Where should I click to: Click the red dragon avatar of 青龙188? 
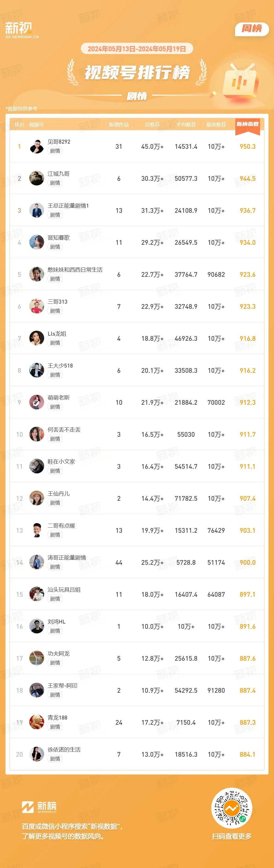(x=36, y=722)
